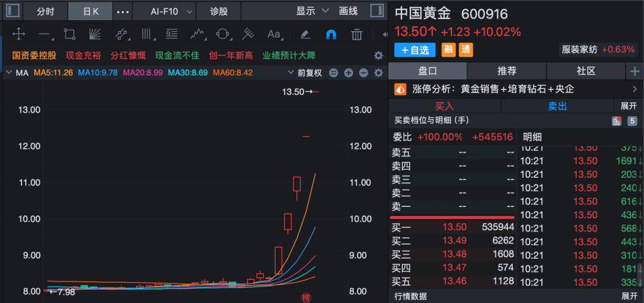Select the wave pattern tool
The image size is (644, 303).
point(197,34)
